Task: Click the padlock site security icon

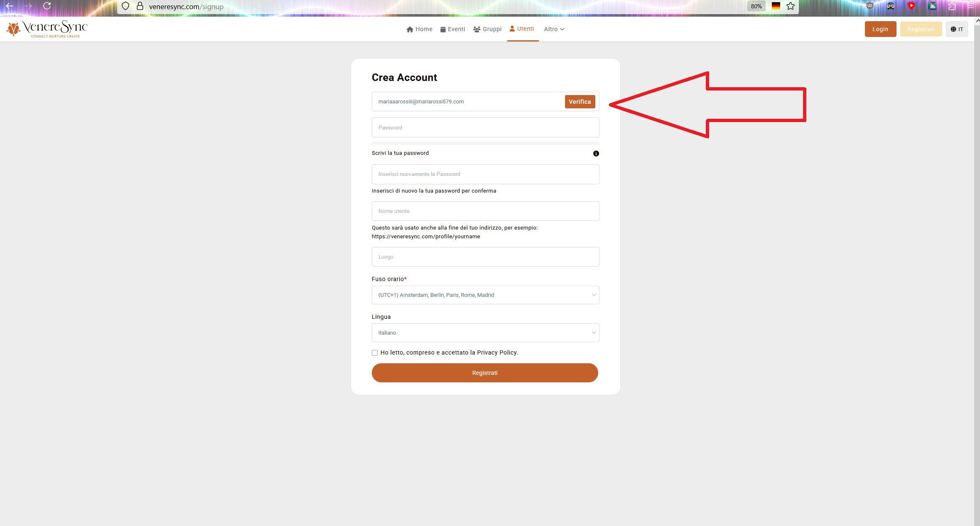Action: [x=140, y=6]
